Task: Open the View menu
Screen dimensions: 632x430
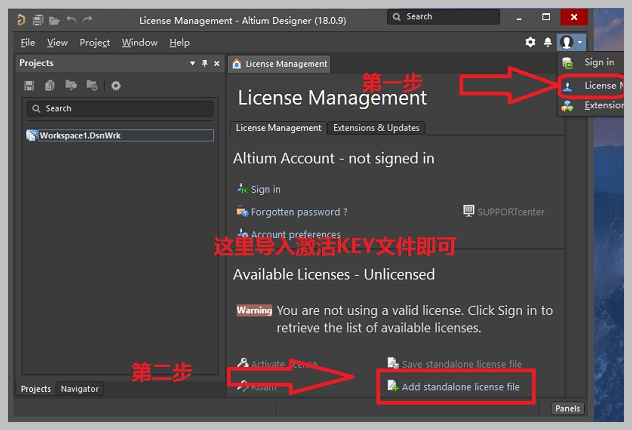Action: [x=57, y=42]
